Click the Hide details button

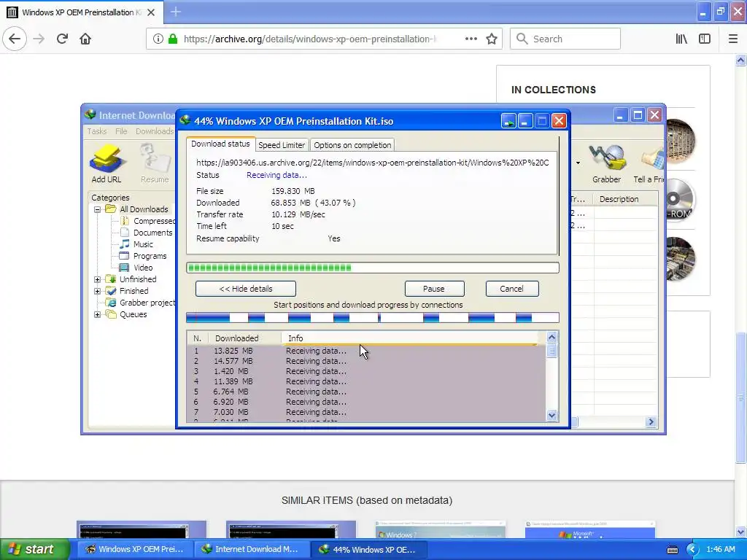pyautogui.click(x=246, y=289)
